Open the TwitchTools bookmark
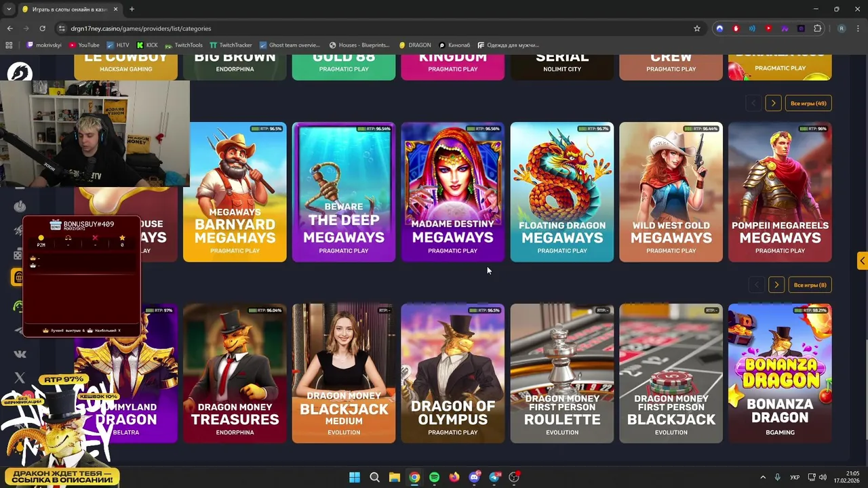Viewport: 868px width, 488px height. point(183,45)
